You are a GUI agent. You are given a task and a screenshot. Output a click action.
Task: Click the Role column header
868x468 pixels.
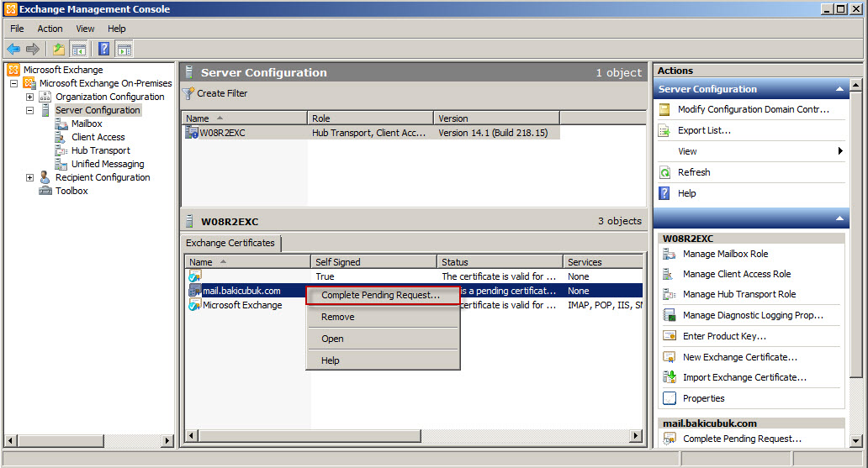[x=371, y=118]
